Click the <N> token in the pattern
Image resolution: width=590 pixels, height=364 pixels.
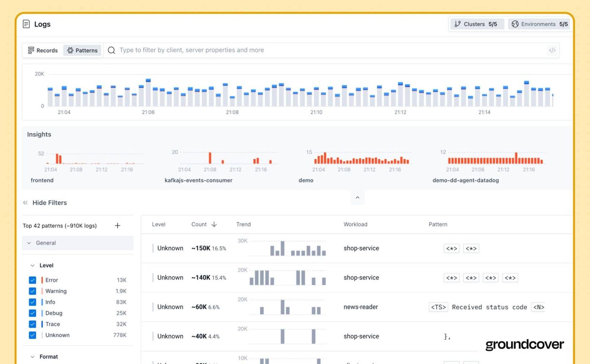click(x=538, y=307)
